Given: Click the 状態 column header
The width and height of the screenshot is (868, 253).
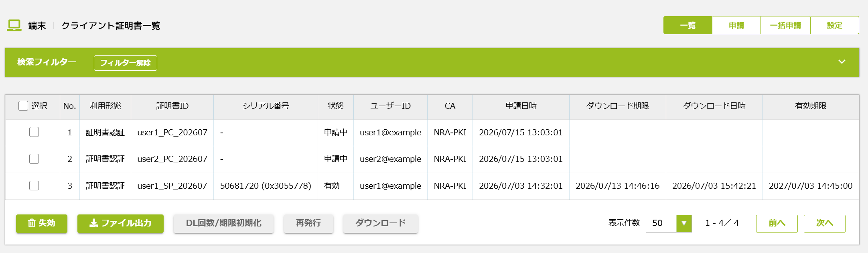Looking at the screenshot, I should coord(336,106).
